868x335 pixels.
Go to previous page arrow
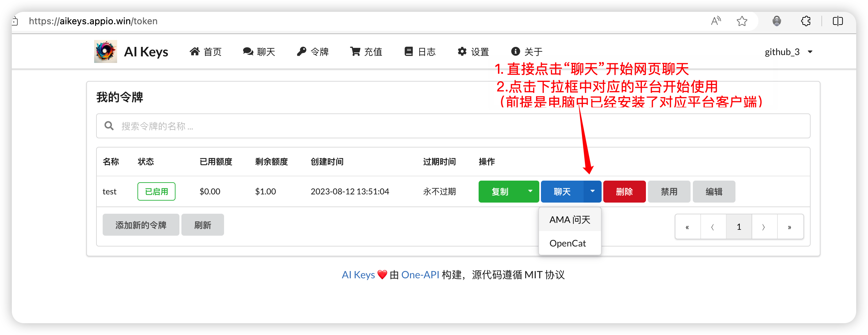click(x=713, y=227)
